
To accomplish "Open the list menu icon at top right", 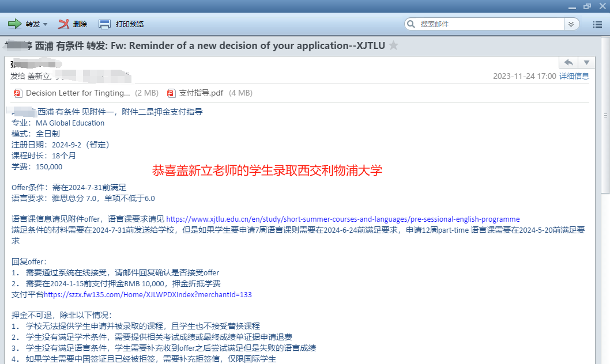I will (597, 24).
